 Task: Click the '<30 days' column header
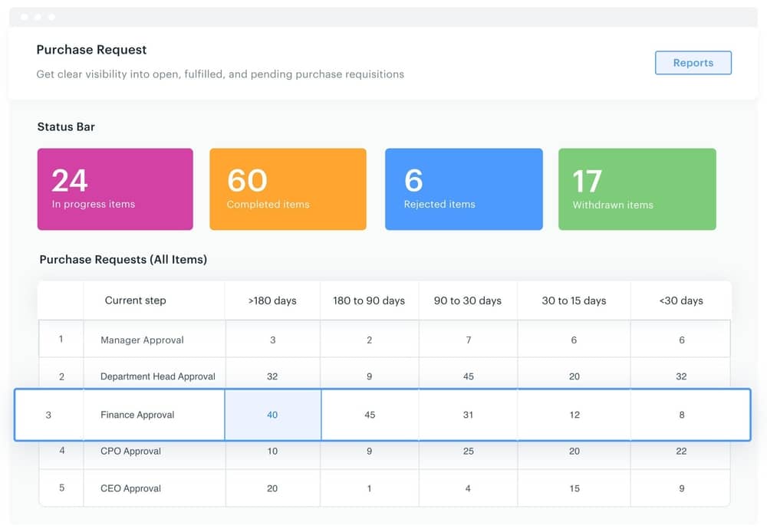coord(681,300)
